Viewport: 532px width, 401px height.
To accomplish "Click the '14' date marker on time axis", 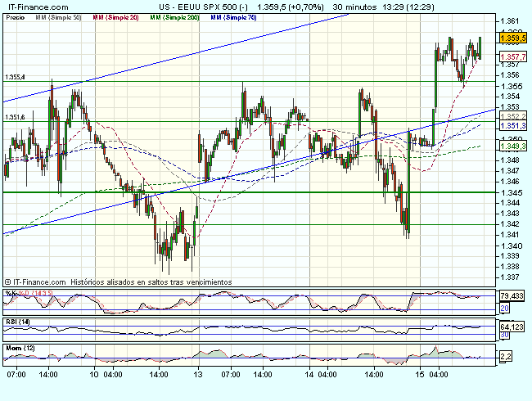I will [x=309, y=375].
